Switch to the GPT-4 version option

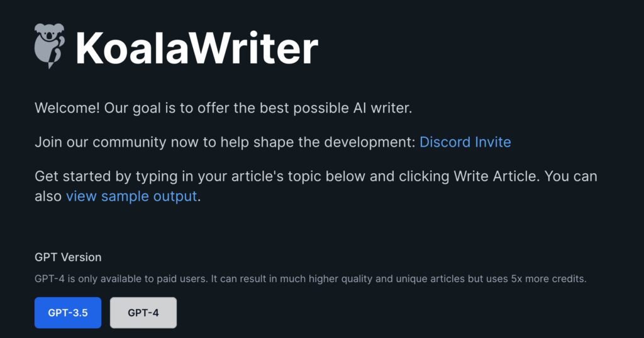tap(143, 313)
